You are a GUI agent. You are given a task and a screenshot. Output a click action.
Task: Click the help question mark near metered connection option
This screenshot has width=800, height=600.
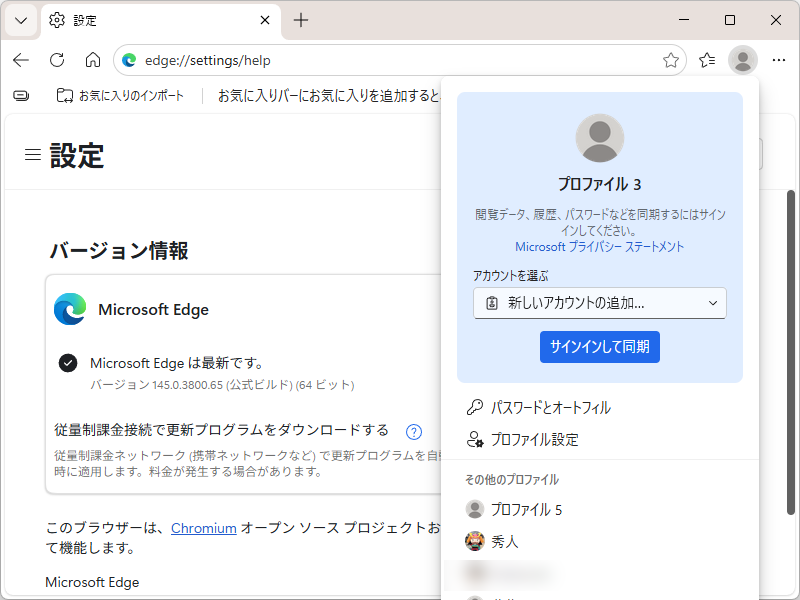(414, 431)
